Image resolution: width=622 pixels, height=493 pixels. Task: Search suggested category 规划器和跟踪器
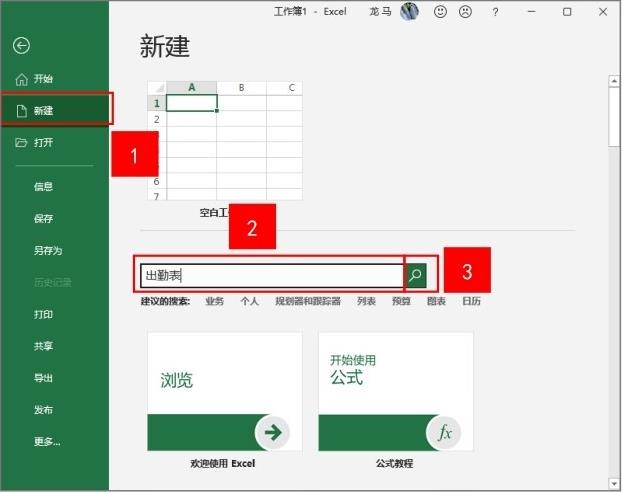pyautogui.click(x=308, y=301)
